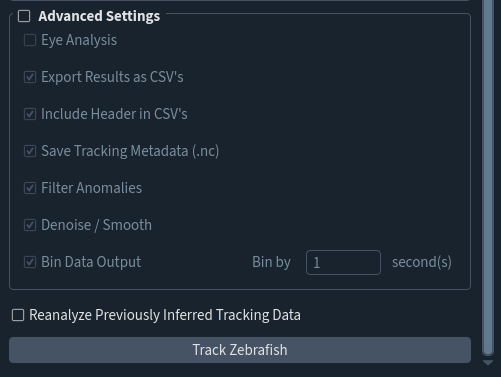Toggle the Denoise / Smooth checkbox
Image resolution: width=501 pixels, height=377 pixels.
[x=30, y=225]
